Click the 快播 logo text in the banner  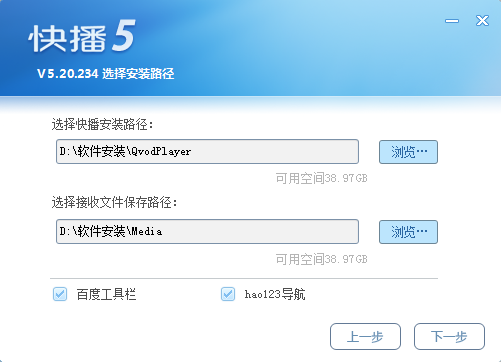pyautogui.click(x=67, y=38)
